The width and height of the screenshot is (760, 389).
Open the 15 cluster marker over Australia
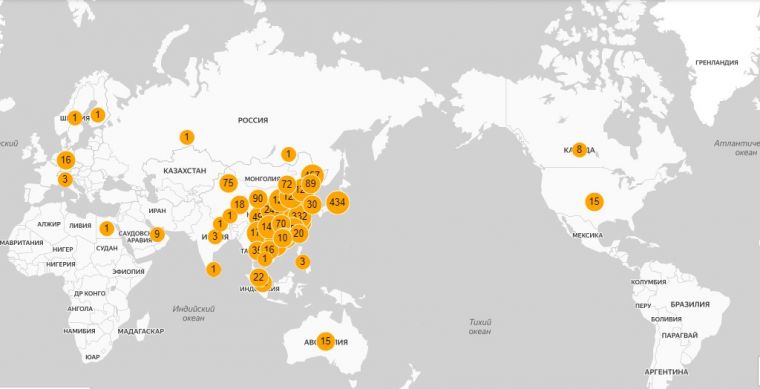pos(326,341)
